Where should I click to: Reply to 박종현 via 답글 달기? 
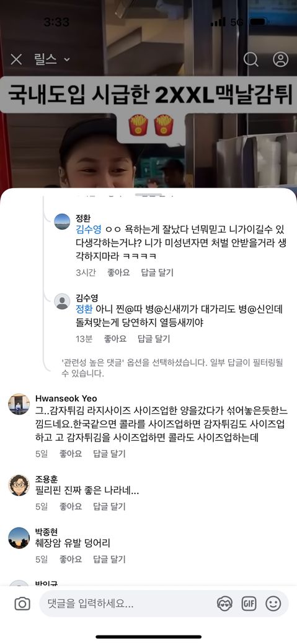click(109, 559)
